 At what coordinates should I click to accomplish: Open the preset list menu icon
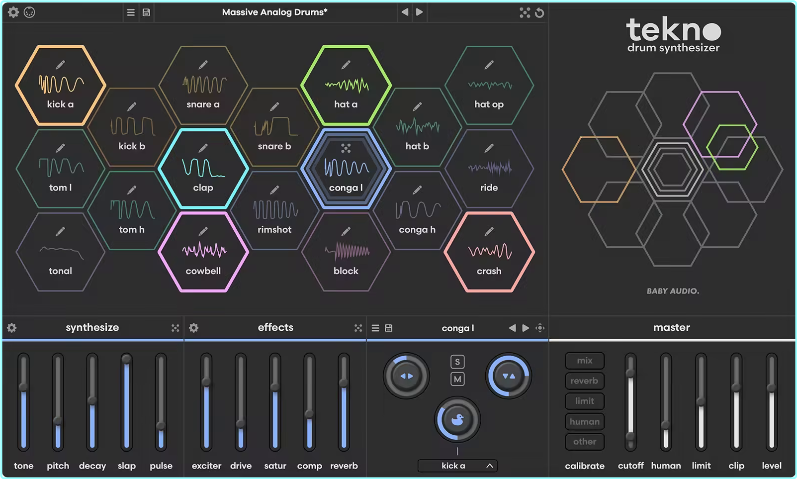(131, 12)
